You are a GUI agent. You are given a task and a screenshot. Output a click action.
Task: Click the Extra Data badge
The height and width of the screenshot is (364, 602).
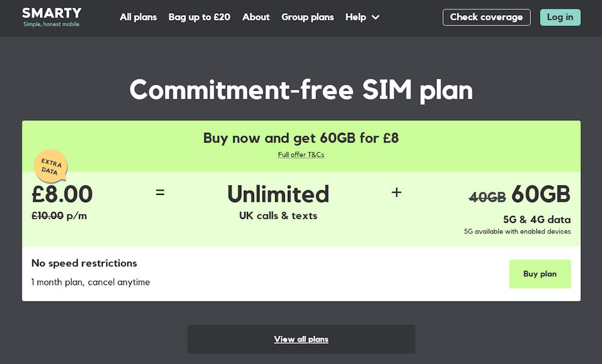[x=51, y=165]
